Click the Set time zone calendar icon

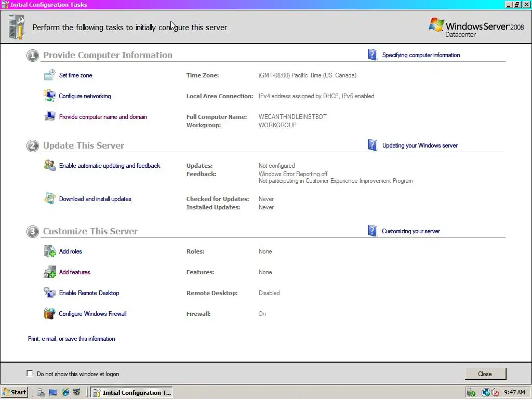tap(49, 75)
